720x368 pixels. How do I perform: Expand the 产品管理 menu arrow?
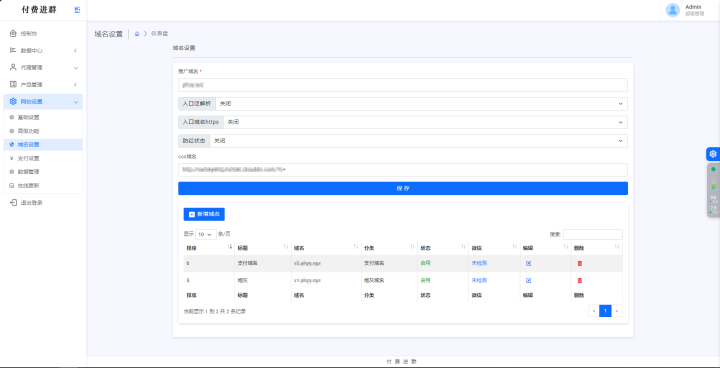point(75,85)
